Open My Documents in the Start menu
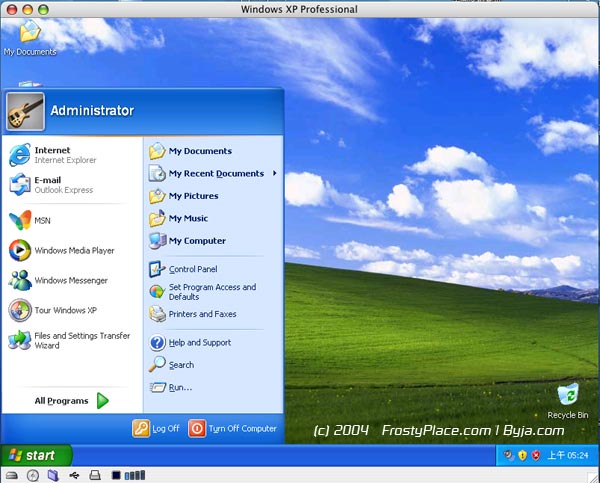This screenshot has height=483, width=600. [x=191, y=151]
